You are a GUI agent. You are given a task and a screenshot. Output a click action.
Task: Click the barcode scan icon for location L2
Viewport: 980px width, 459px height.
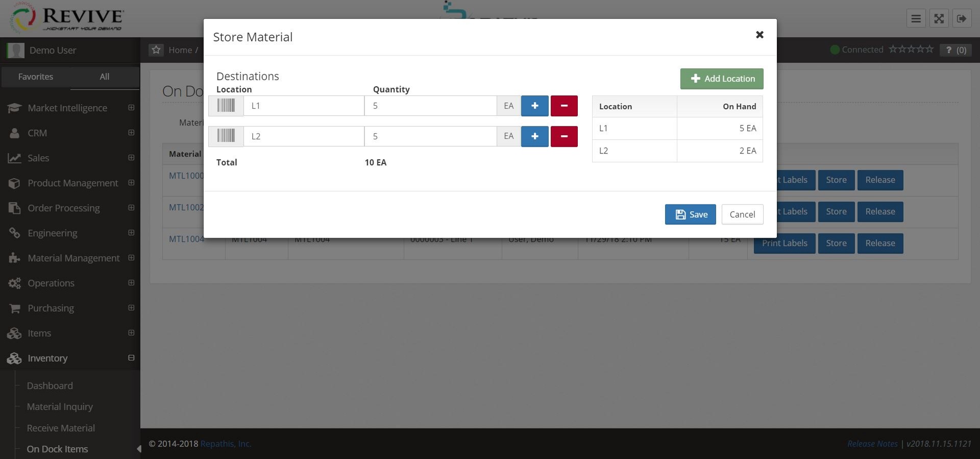[x=226, y=136]
